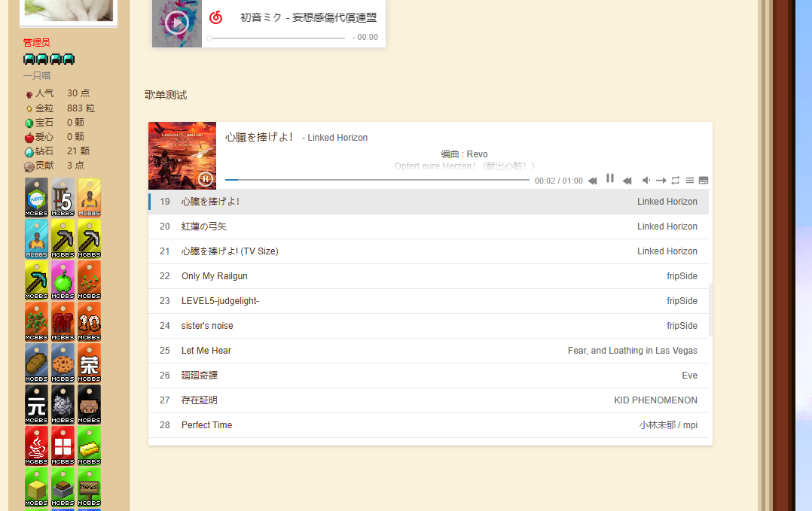Image resolution: width=812 pixels, height=511 pixels.
Task: Click the number 5 armor-stand medal
Action: click(63, 197)
